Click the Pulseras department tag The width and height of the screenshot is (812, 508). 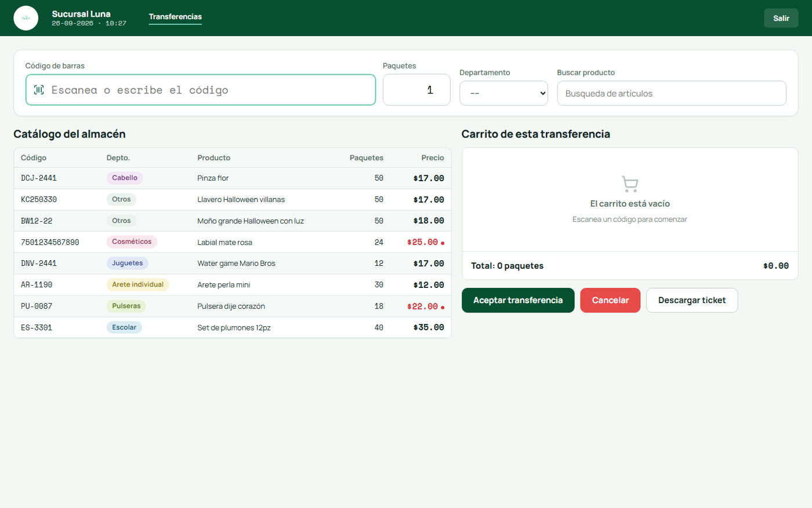pyautogui.click(x=126, y=306)
